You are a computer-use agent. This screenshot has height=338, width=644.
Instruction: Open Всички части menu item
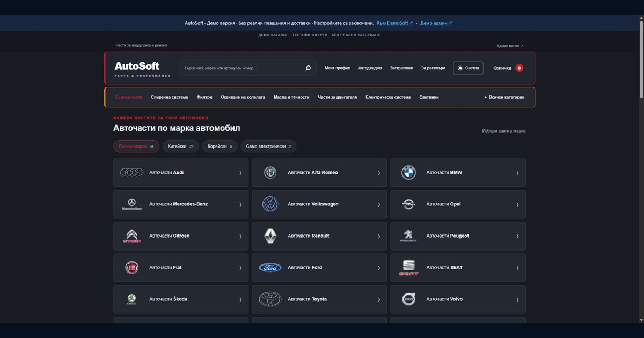(x=129, y=97)
